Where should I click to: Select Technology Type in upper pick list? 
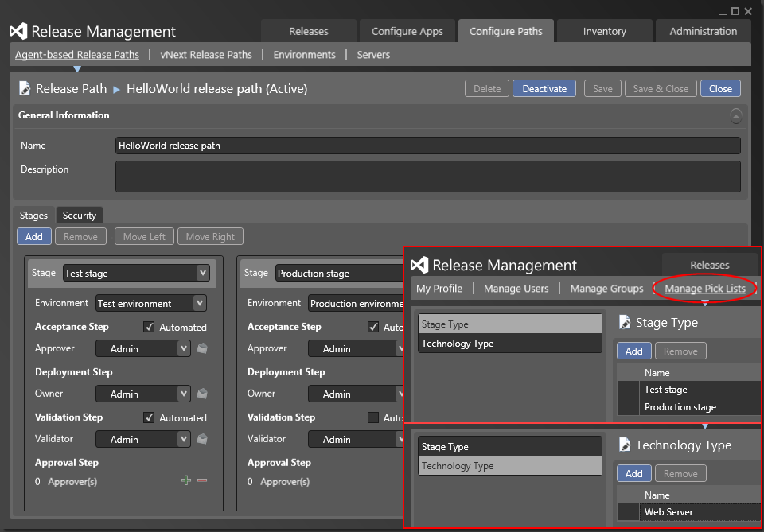(x=510, y=344)
